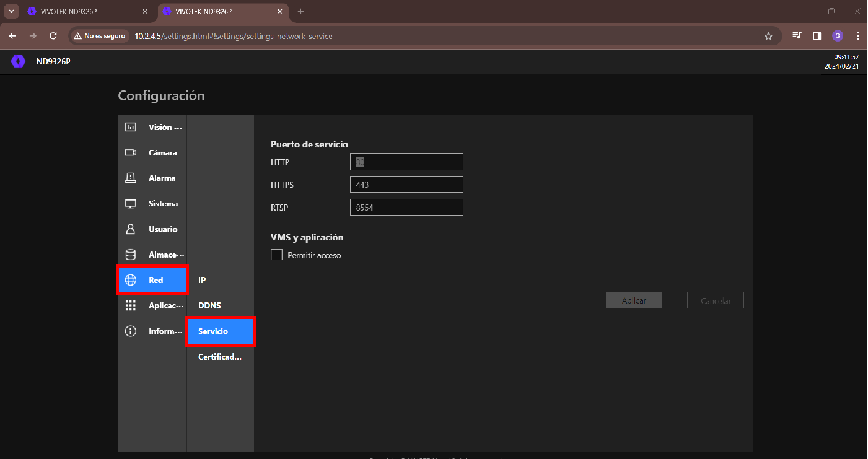Screen dimensions: 868x459
Task: Click the Cancelar button
Action: click(716, 300)
